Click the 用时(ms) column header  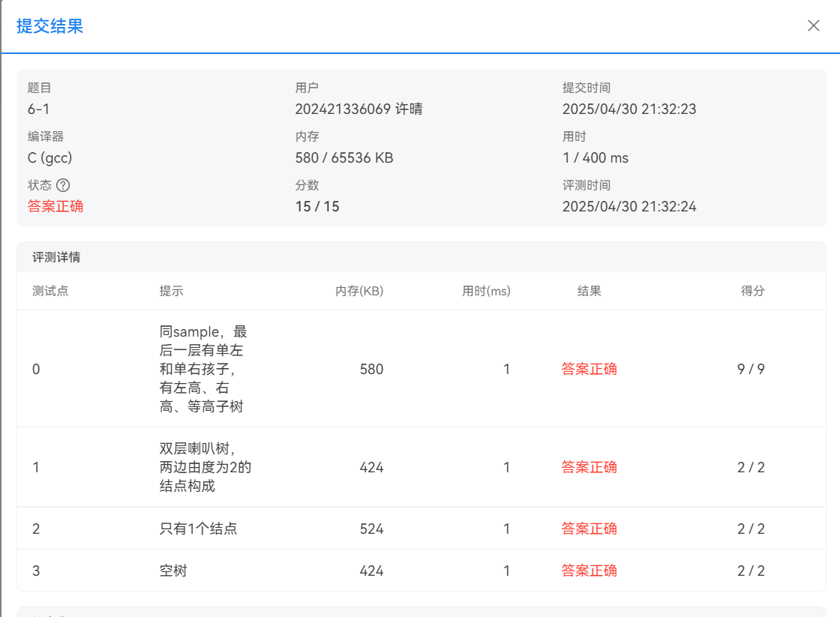(x=486, y=291)
